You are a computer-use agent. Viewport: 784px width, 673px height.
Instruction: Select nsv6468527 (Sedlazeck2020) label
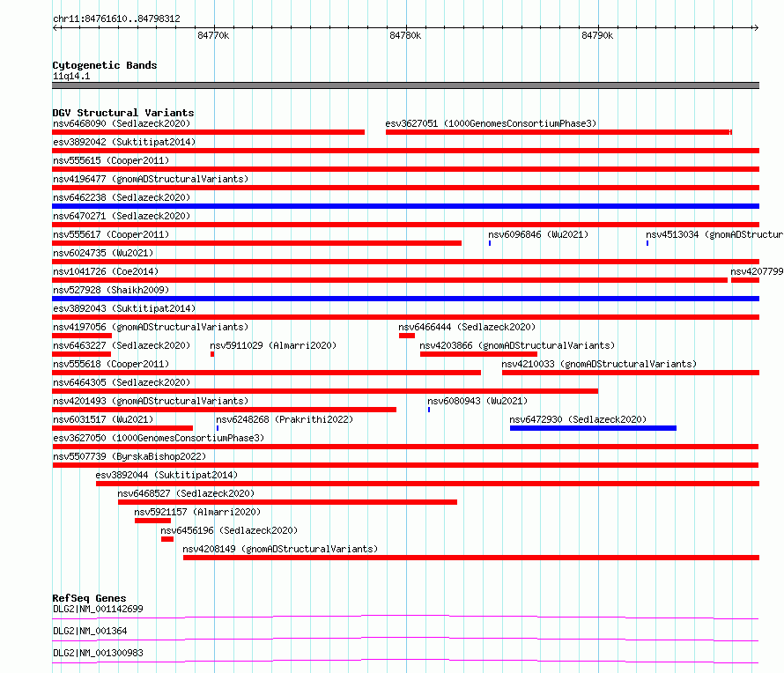click(x=186, y=493)
